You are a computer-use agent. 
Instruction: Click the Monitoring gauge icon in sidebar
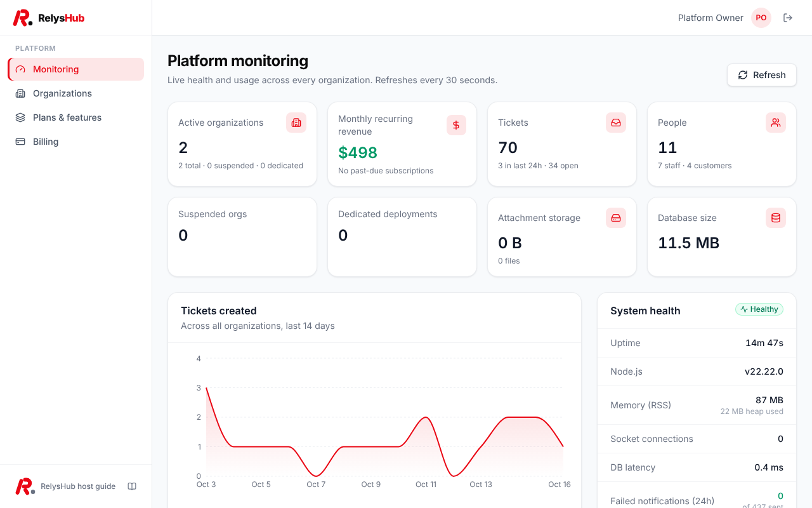click(x=20, y=69)
